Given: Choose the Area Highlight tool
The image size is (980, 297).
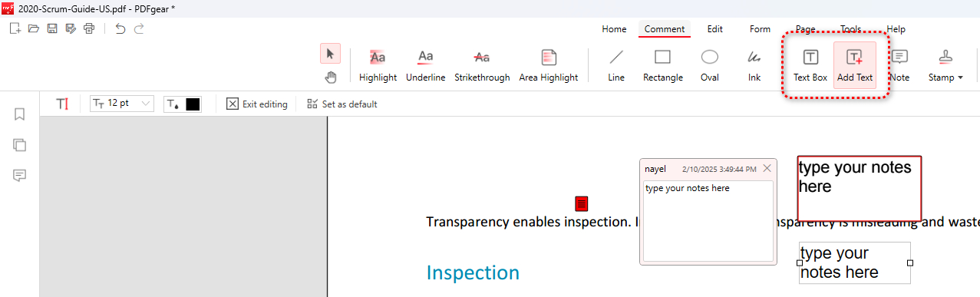Looking at the screenshot, I should coord(549,65).
